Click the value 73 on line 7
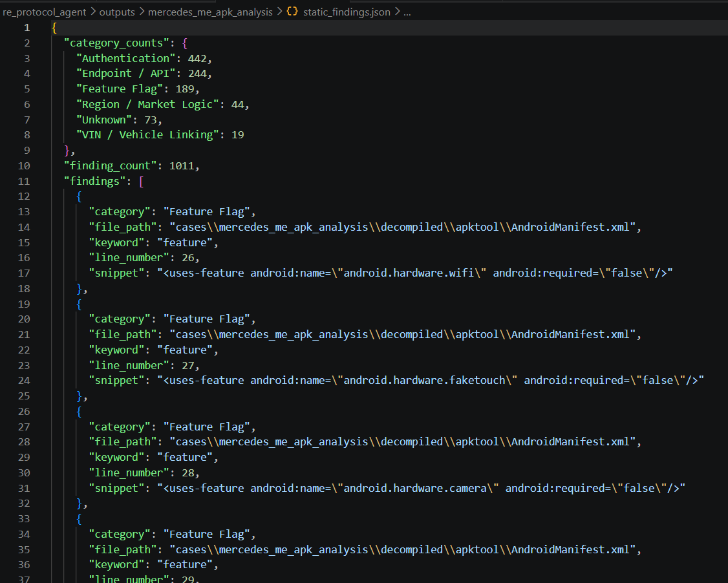The width and height of the screenshot is (728, 583). pyautogui.click(x=151, y=120)
